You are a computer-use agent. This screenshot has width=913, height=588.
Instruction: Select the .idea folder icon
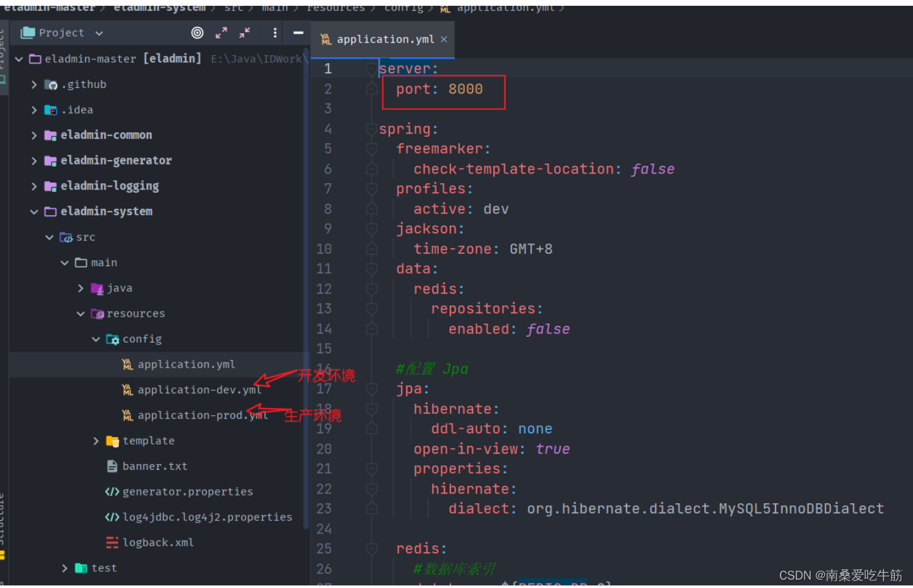pos(51,111)
